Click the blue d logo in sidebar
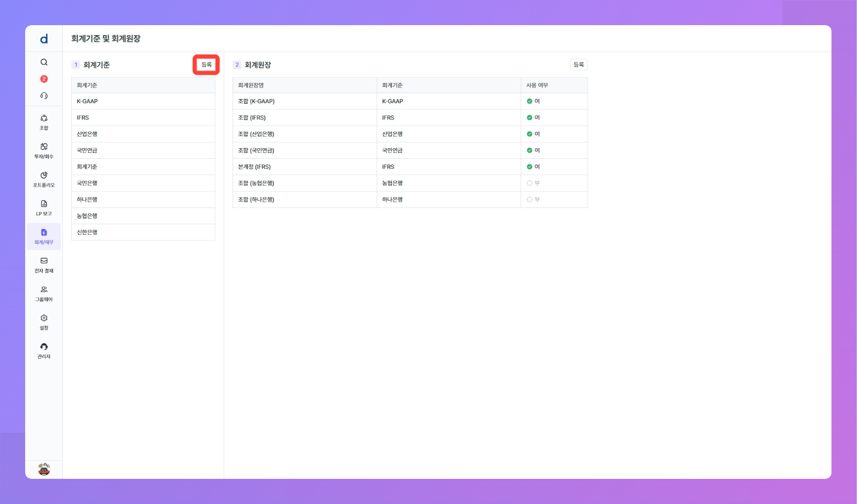857x504 pixels. point(44,39)
